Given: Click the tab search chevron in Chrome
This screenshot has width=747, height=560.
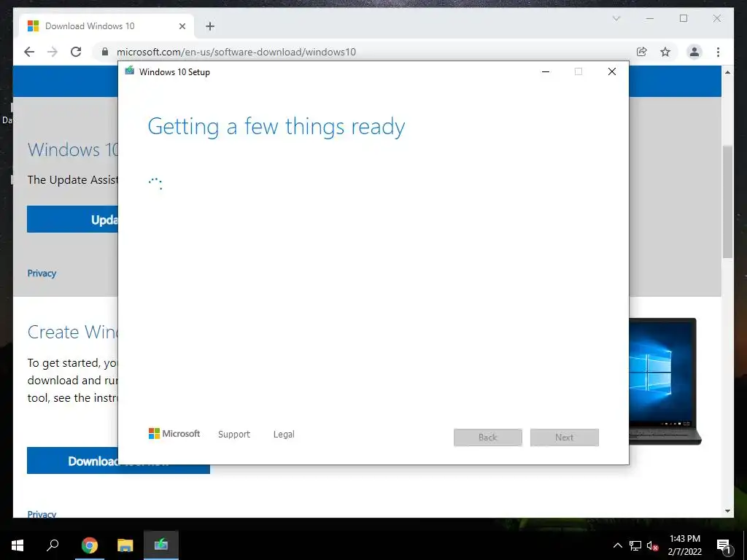Looking at the screenshot, I should [616, 18].
